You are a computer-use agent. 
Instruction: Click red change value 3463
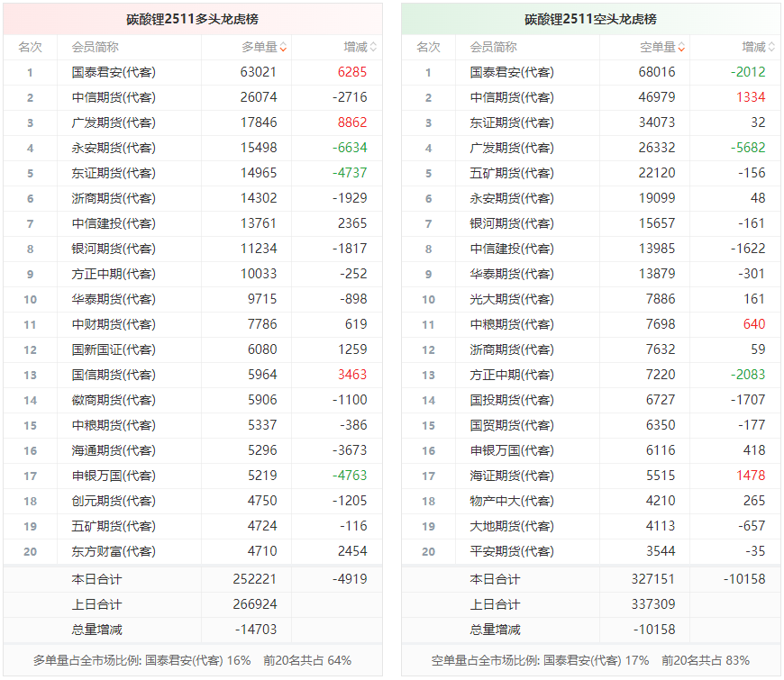click(x=352, y=374)
